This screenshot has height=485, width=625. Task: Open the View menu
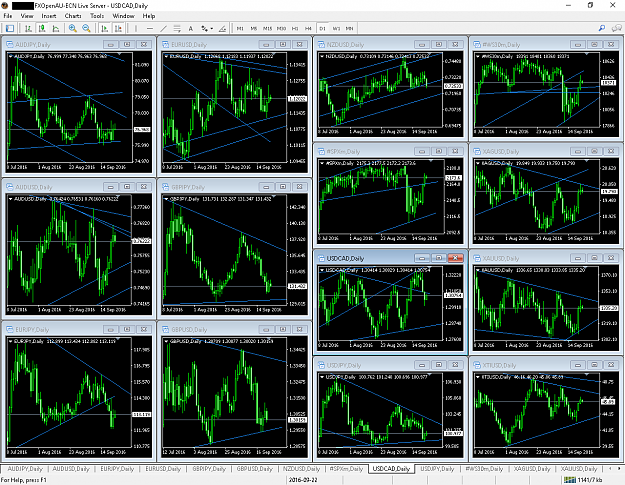(27, 16)
